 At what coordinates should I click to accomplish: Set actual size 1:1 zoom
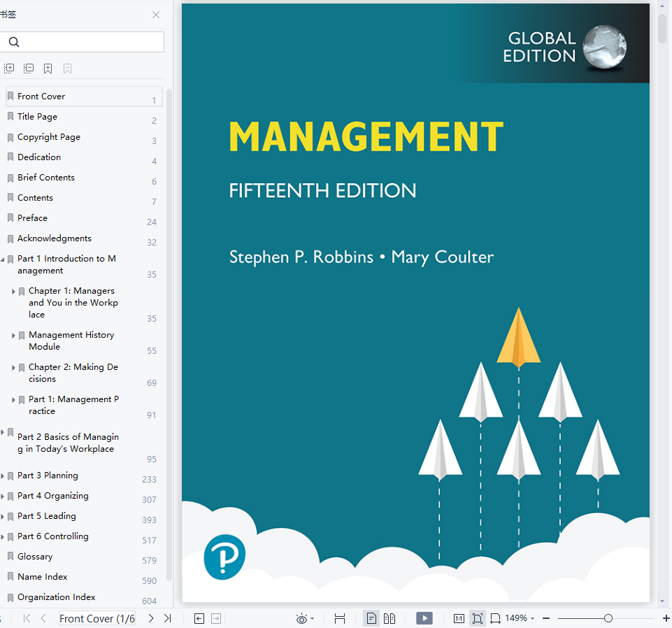[x=459, y=619]
